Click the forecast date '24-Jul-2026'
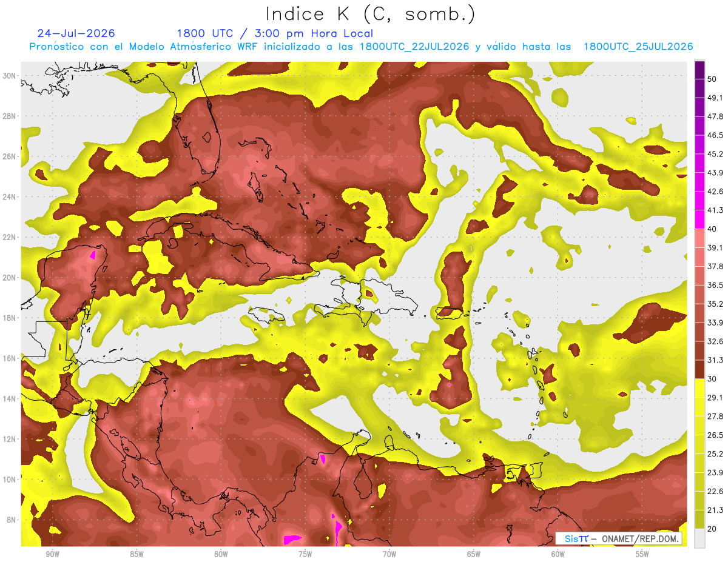728x562 pixels. point(76,33)
